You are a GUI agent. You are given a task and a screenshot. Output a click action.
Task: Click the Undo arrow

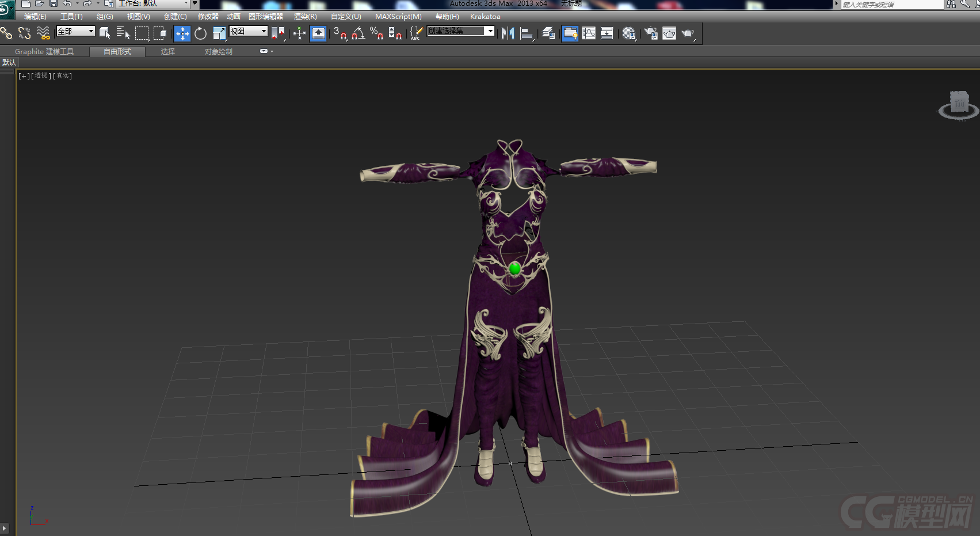(x=67, y=3)
